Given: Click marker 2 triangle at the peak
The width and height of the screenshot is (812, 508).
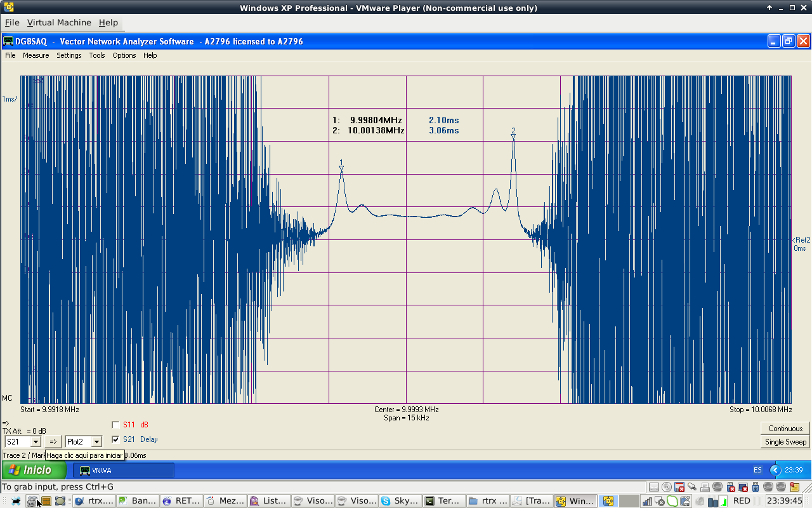Looking at the screenshot, I should pos(513,136).
